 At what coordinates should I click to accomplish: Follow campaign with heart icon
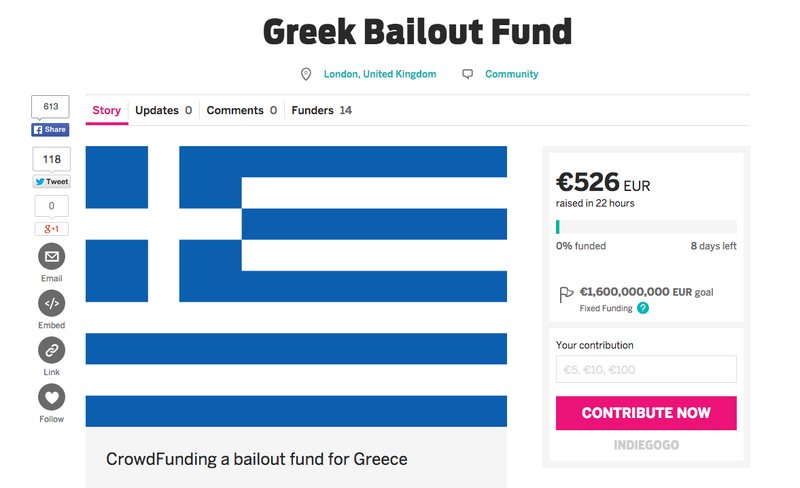point(52,397)
